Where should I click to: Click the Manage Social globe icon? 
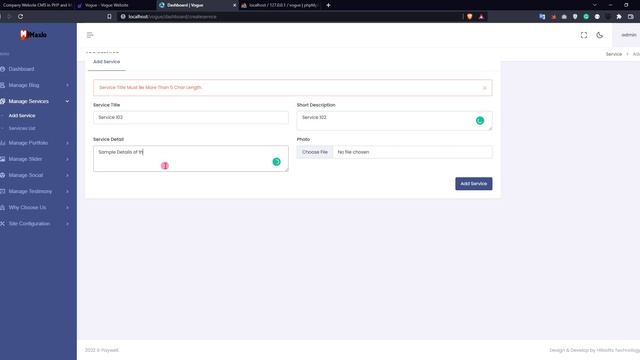pyautogui.click(x=2, y=175)
